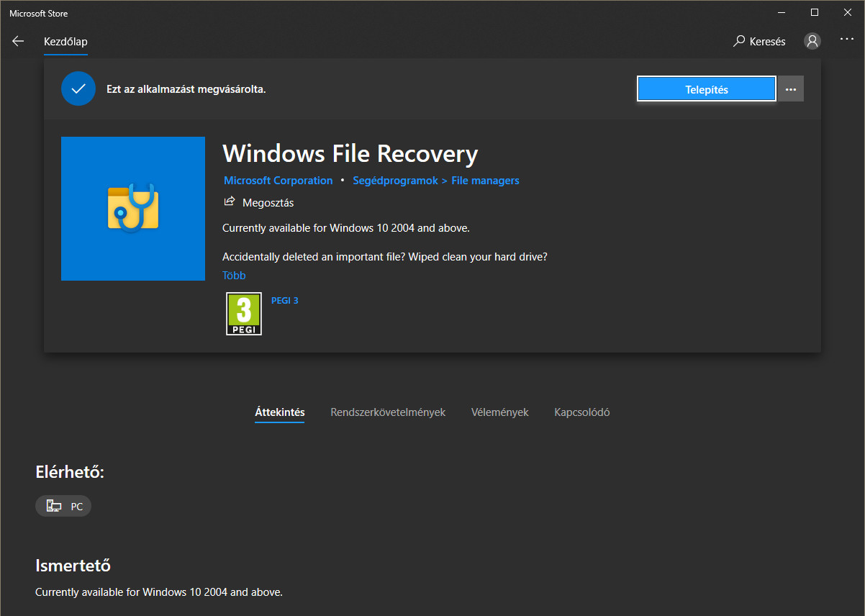The width and height of the screenshot is (865, 616).
Task: Close the Microsoft Store window
Action: (847, 12)
